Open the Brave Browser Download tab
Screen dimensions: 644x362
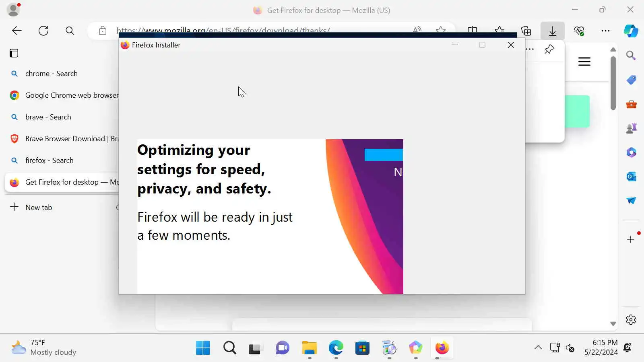click(62, 139)
